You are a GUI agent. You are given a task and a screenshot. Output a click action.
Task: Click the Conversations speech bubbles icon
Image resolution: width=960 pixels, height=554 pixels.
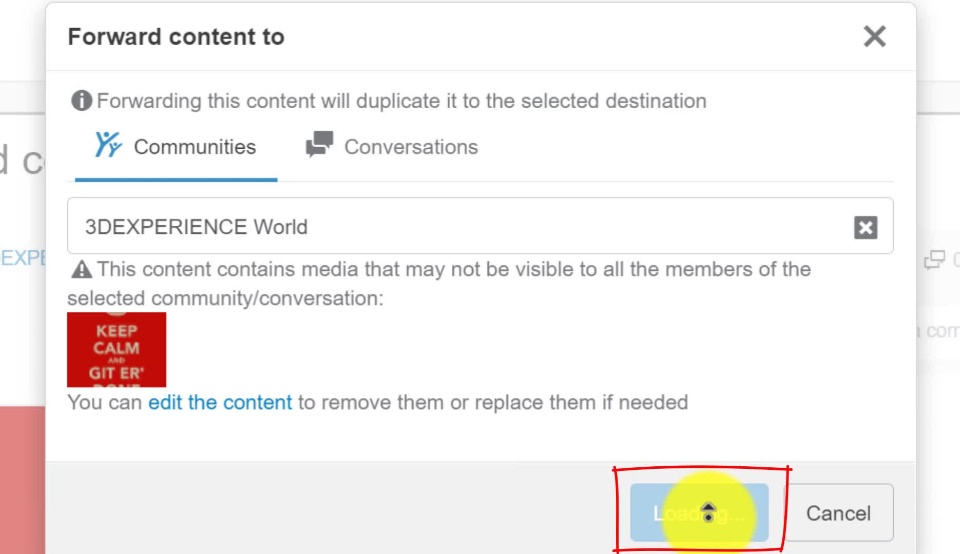tap(319, 146)
